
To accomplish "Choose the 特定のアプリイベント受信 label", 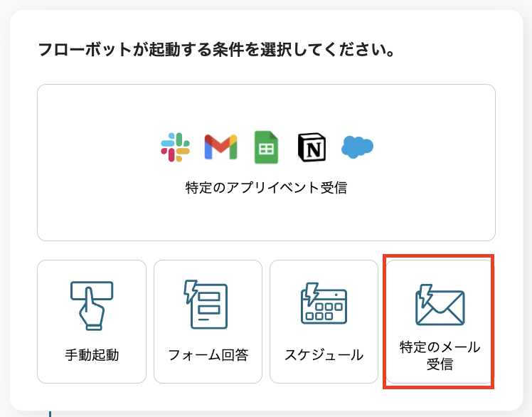I will tap(266, 188).
